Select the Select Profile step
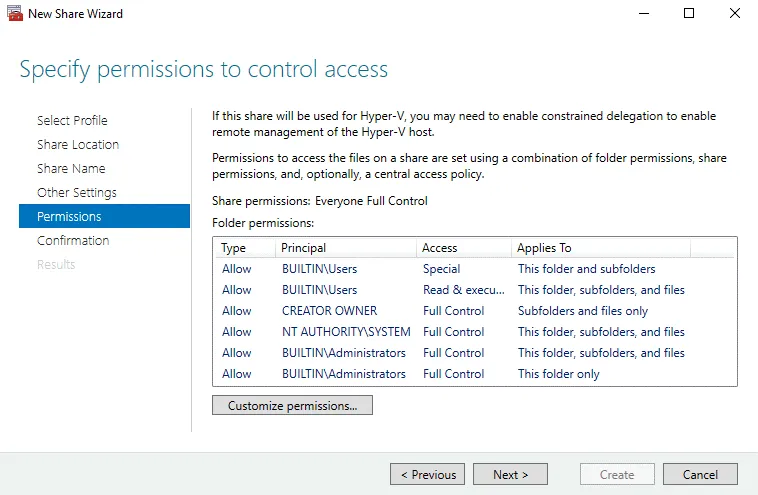This screenshot has height=495, width=758. [x=72, y=120]
